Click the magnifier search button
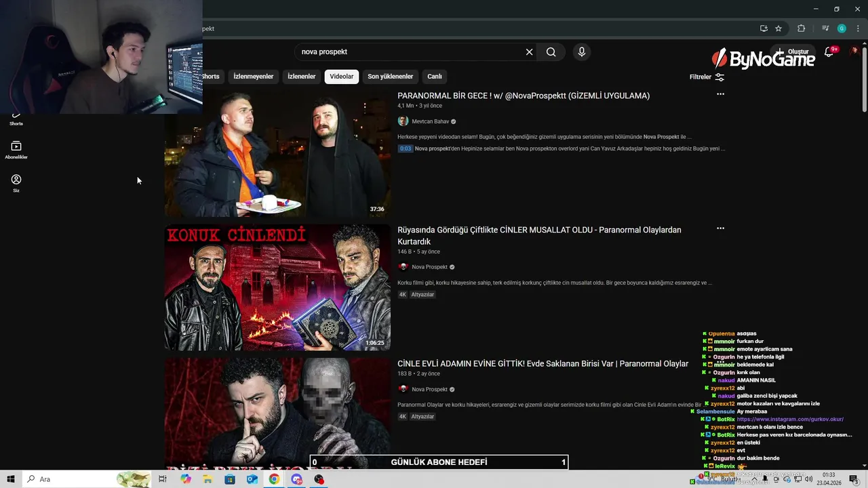868x488 pixels. pyautogui.click(x=551, y=52)
